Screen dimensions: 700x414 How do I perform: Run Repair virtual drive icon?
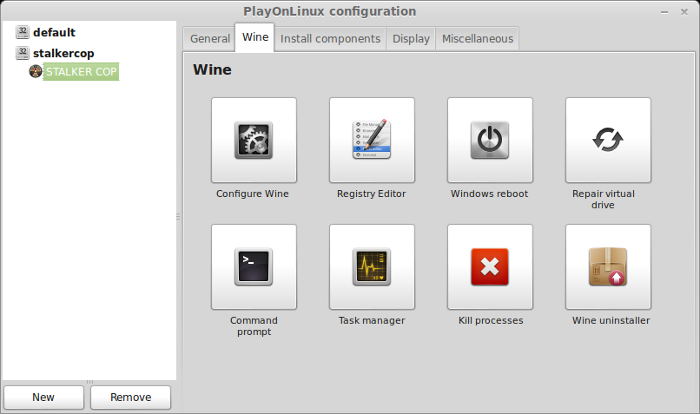point(608,140)
